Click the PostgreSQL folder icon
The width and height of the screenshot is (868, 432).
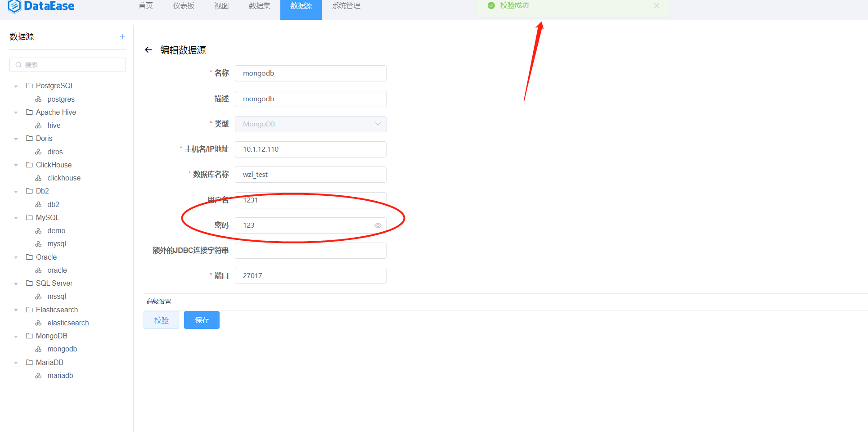pos(30,85)
